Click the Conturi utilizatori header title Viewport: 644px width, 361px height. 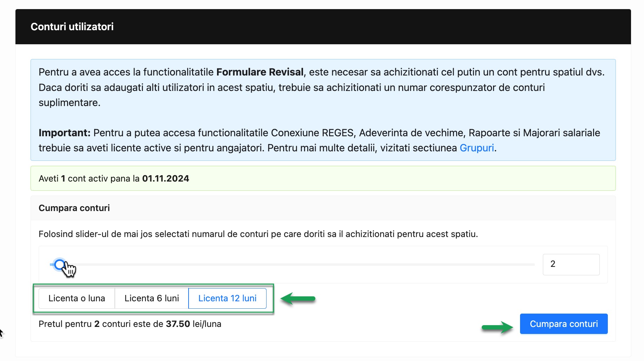(72, 27)
